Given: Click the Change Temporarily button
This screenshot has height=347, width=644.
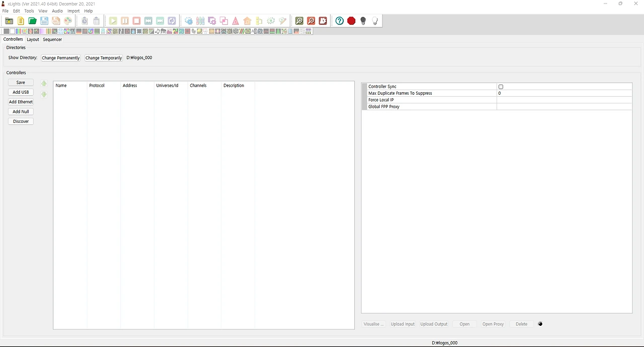Looking at the screenshot, I should [104, 58].
